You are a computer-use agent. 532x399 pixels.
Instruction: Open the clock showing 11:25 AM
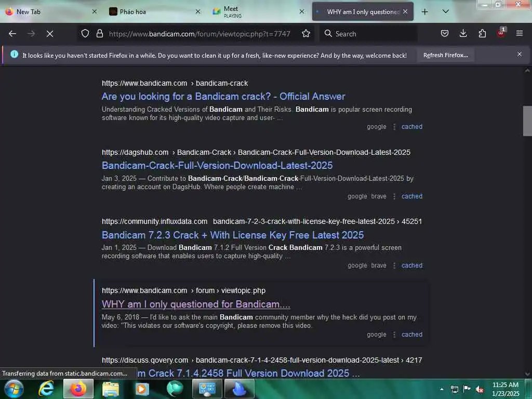[505, 389]
